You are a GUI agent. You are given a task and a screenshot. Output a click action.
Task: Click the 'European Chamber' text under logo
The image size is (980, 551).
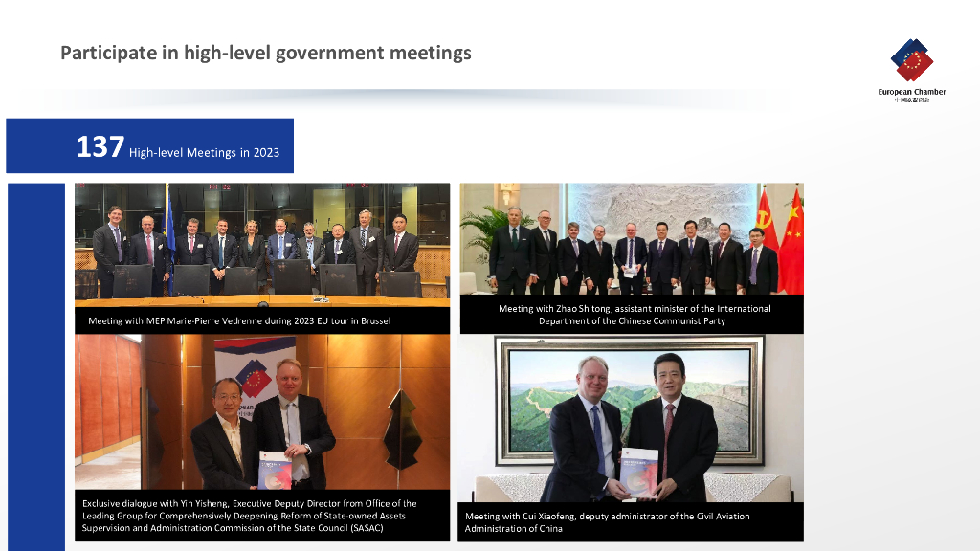(x=912, y=92)
